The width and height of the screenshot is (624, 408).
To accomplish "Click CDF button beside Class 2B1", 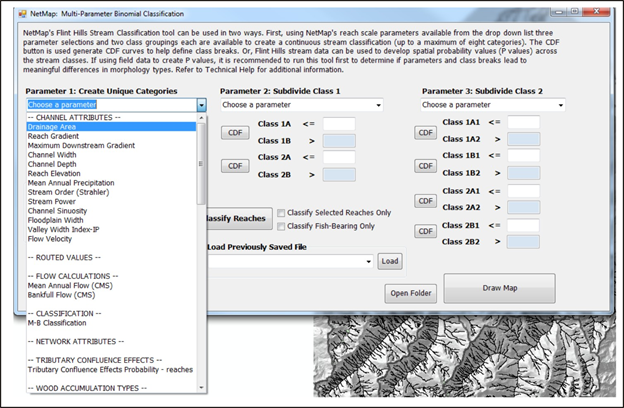I will (425, 231).
